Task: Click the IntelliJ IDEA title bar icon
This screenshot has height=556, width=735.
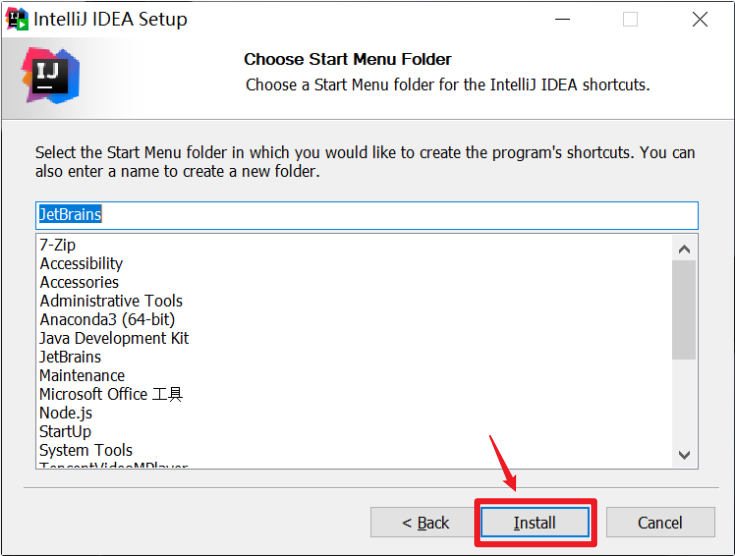Action: (17, 19)
